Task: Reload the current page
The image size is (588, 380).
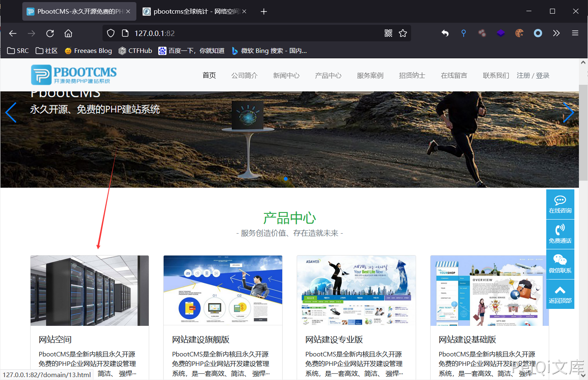Action: (50, 33)
